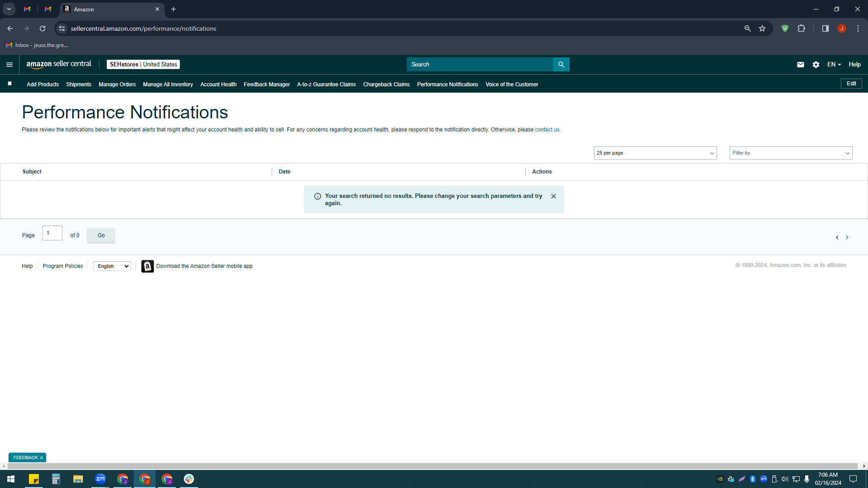Open the Windows notification center
The width and height of the screenshot is (868, 488).
853,479
